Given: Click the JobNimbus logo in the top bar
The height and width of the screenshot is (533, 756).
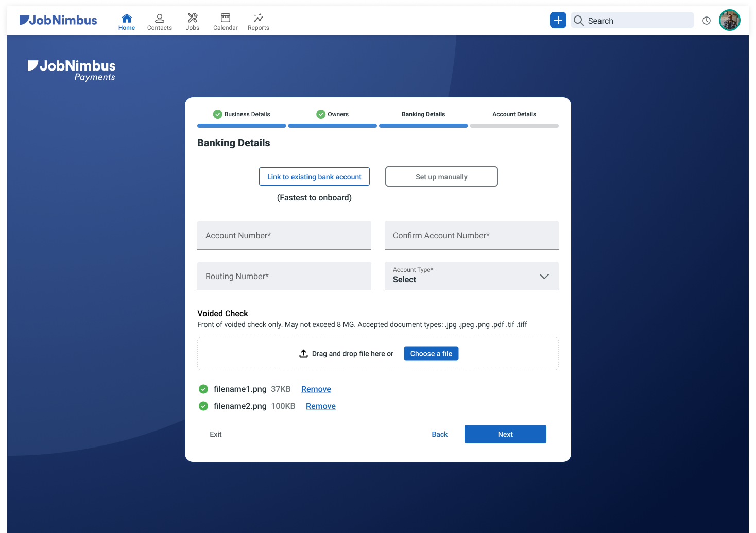Looking at the screenshot, I should pos(58,20).
